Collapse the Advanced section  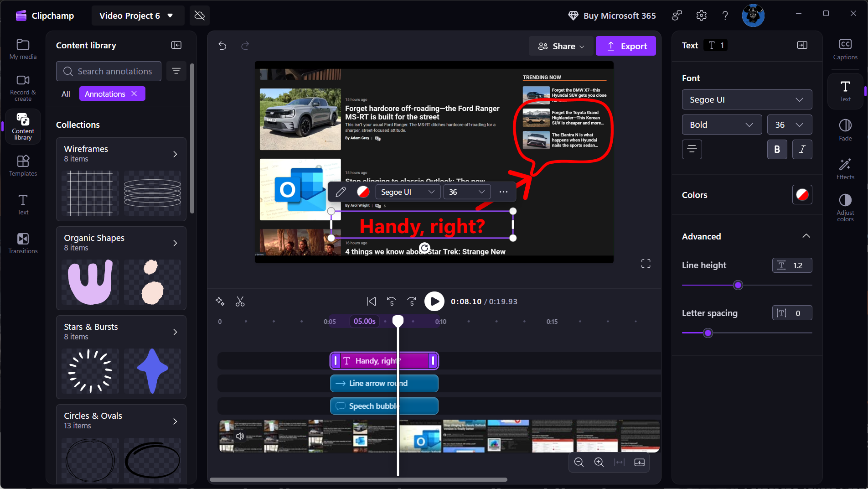tap(806, 236)
